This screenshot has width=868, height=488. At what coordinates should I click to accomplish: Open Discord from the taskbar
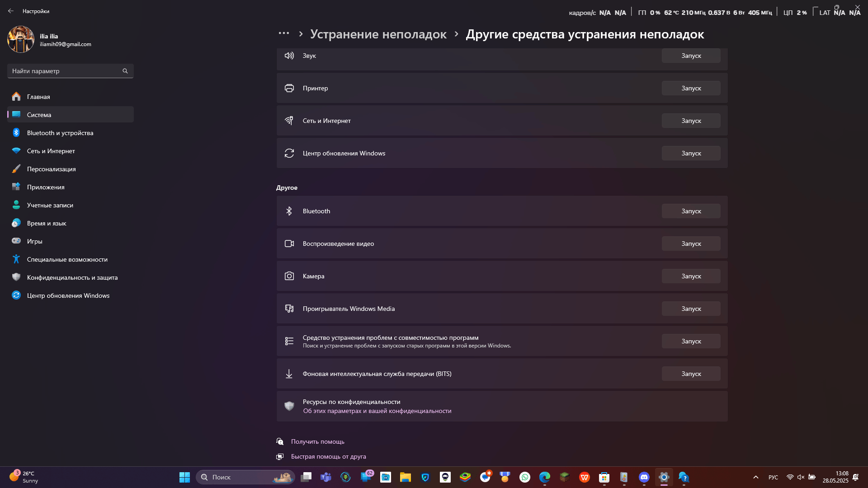pyautogui.click(x=644, y=477)
